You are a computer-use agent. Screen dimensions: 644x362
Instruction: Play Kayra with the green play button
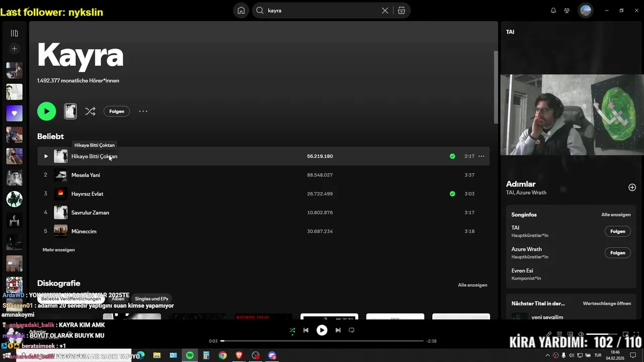coord(47,111)
